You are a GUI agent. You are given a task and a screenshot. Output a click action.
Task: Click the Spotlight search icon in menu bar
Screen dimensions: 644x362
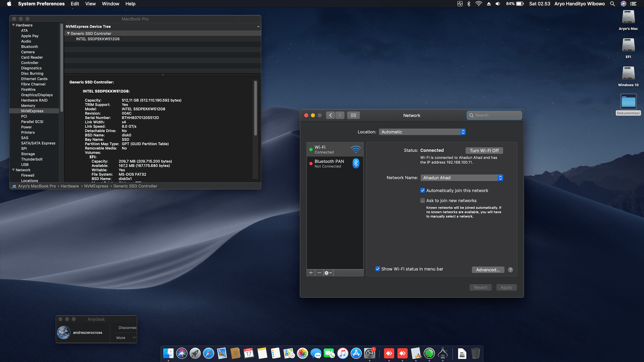coord(612,4)
